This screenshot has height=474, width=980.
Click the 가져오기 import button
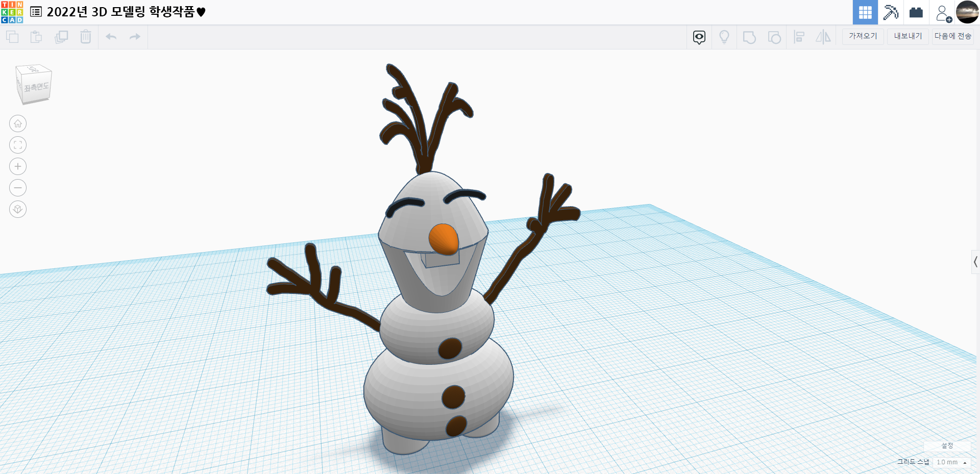point(863,36)
